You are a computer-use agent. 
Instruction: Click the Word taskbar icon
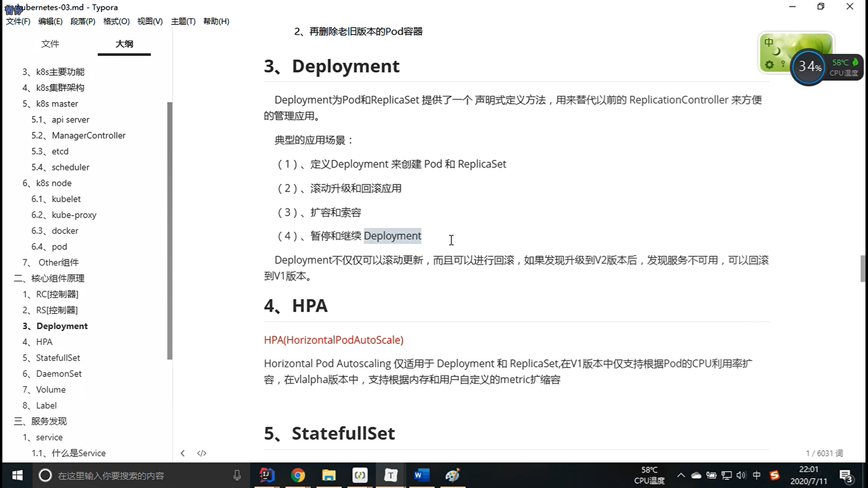421,475
